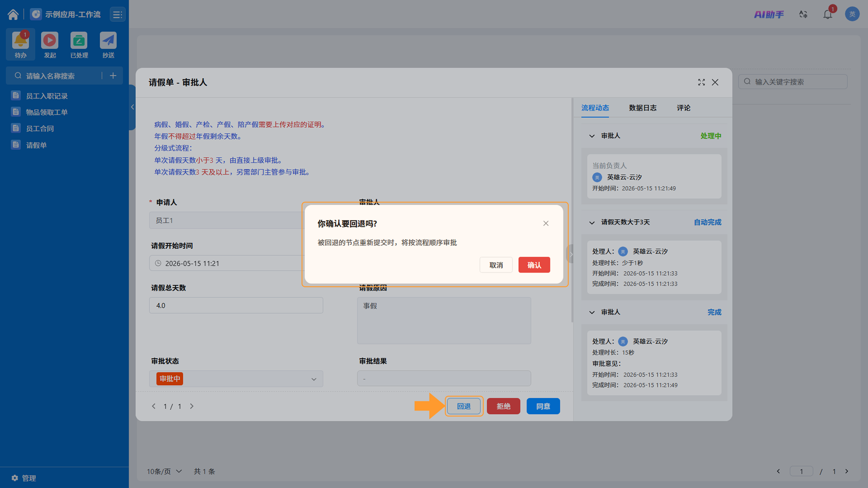This screenshot has height=488, width=868.
Task: Open the 审批状态 dropdown
Action: (x=236, y=379)
